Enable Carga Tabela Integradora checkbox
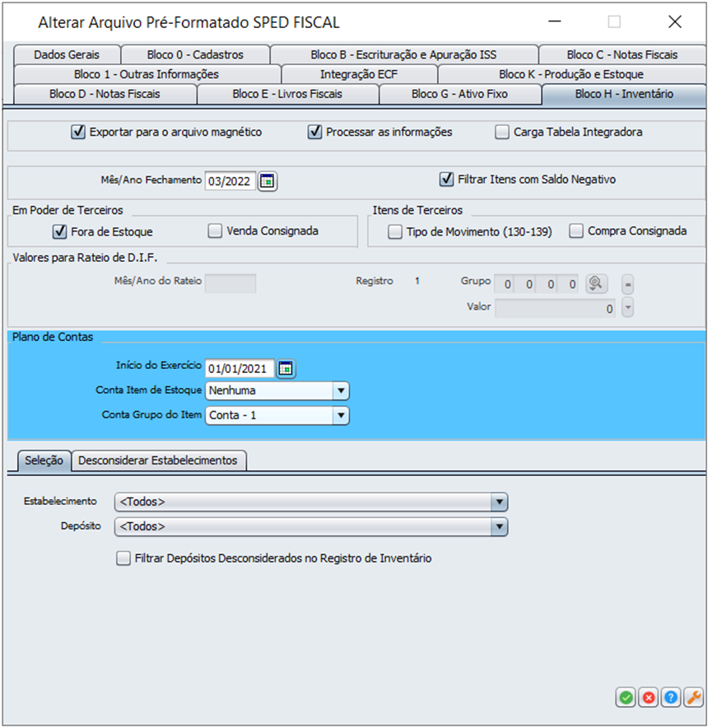The width and height of the screenshot is (708, 728). coord(502,133)
